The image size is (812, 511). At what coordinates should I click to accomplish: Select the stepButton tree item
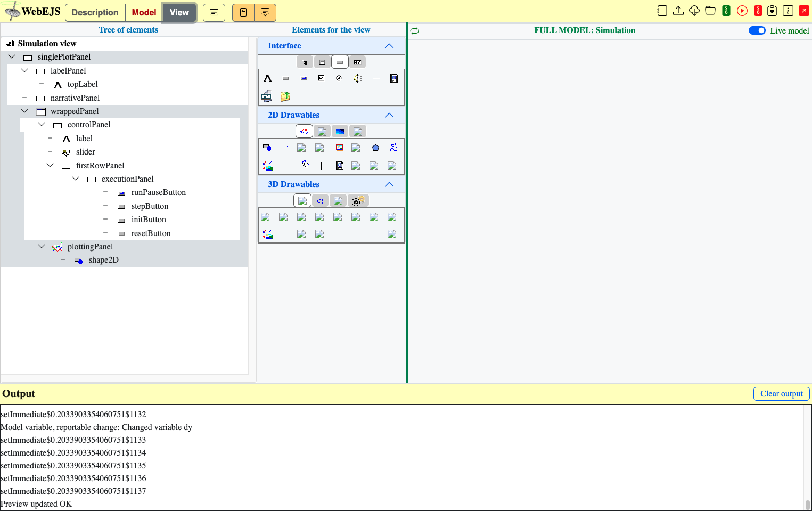pyautogui.click(x=150, y=206)
